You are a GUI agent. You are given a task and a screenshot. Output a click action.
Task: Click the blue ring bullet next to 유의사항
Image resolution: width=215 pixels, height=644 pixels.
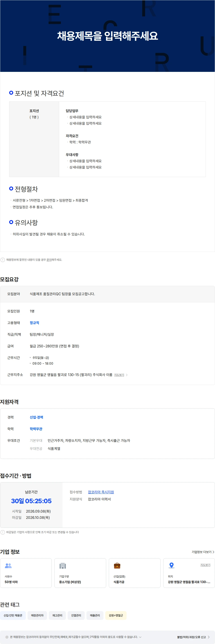(x=11, y=222)
